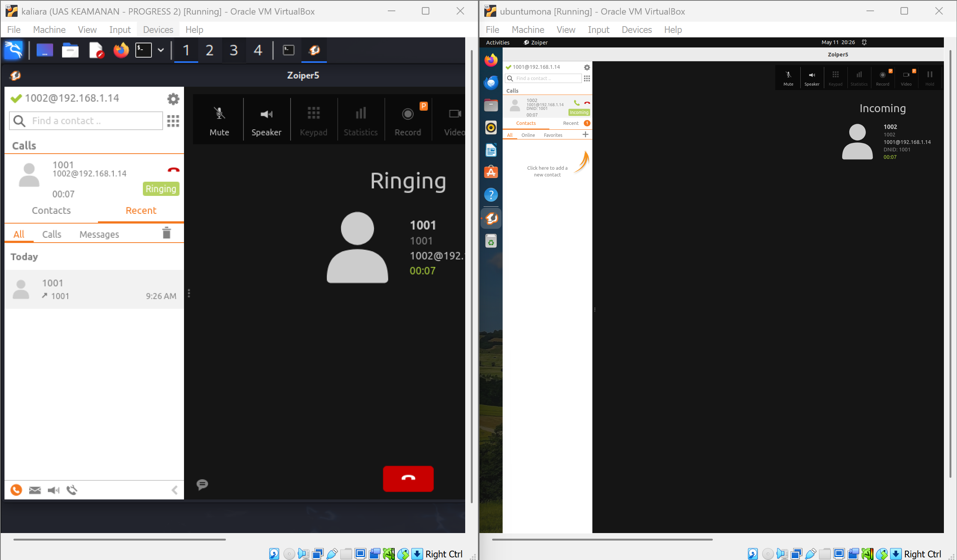Answer incoming call with the green phone icon

click(576, 102)
